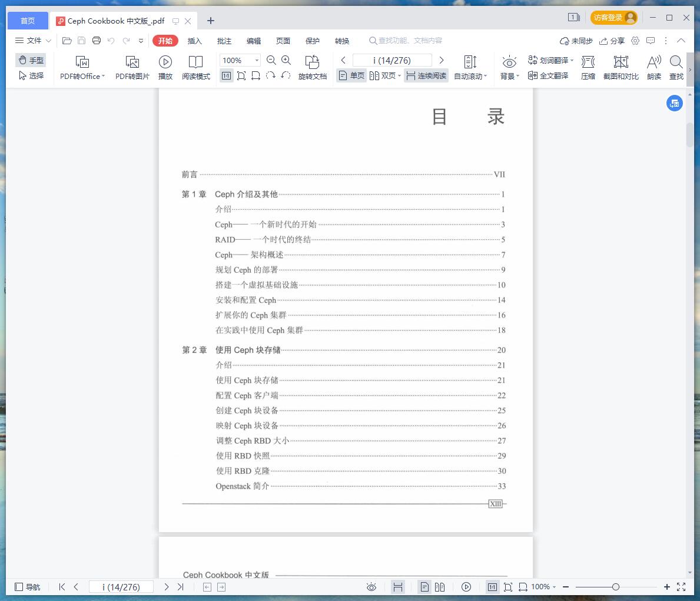
Task: Open the 转换 ribbon tab
Action: tap(342, 41)
